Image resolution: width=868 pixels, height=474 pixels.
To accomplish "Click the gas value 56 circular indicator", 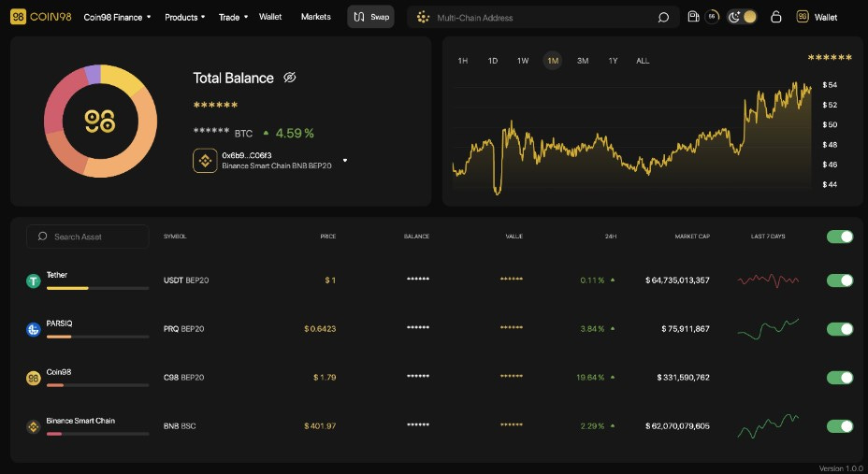I will 712,17.
